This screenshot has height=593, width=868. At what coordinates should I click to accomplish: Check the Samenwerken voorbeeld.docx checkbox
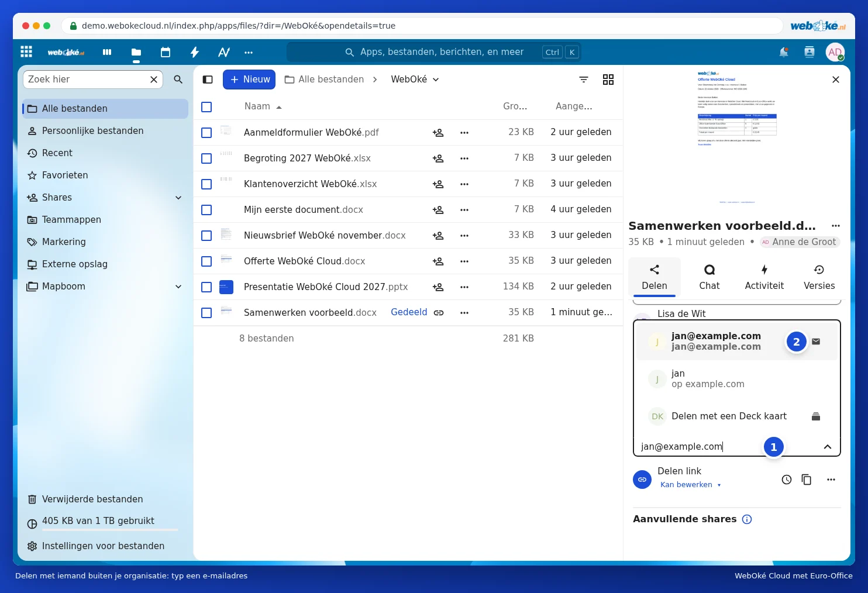206,313
